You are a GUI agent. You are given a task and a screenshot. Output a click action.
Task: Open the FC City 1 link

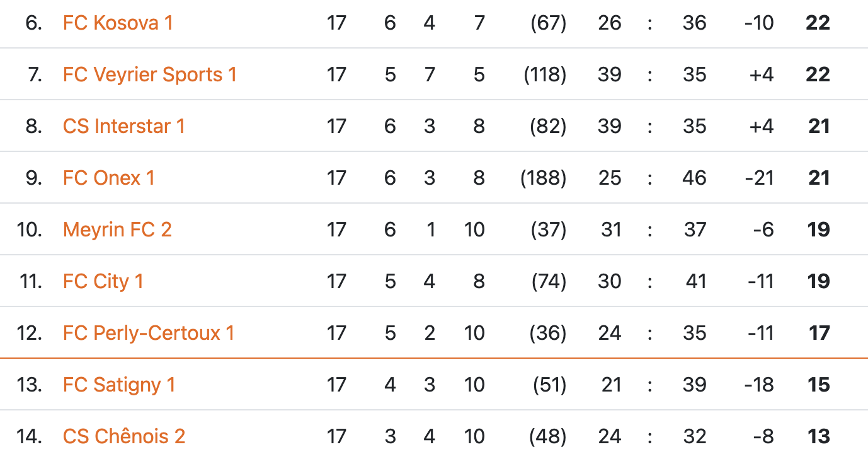tap(103, 282)
